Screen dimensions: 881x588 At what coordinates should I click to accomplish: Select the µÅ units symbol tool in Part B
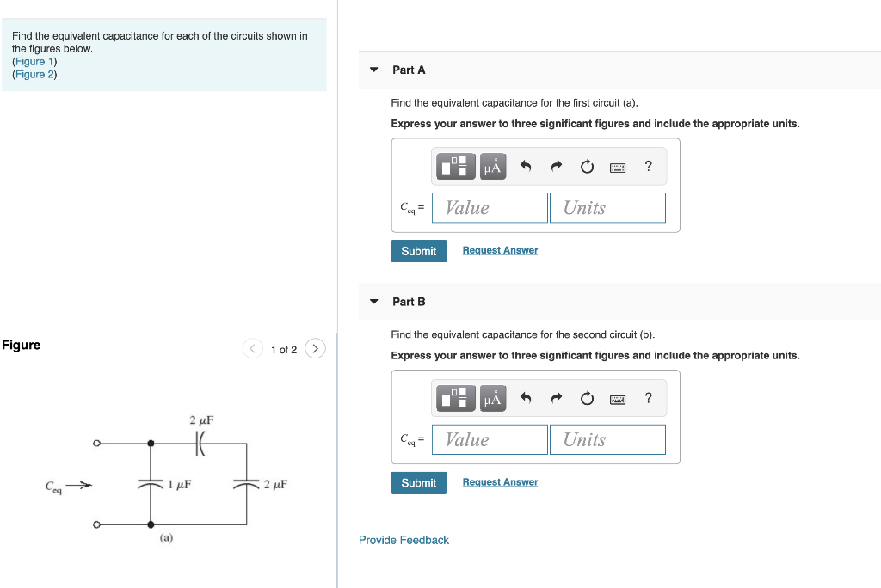point(491,398)
